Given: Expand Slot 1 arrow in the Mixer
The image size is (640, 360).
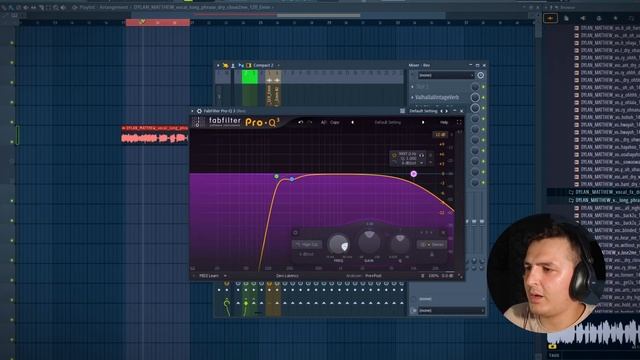Looking at the screenshot, I should pyautogui.click(x=412, y=87).
